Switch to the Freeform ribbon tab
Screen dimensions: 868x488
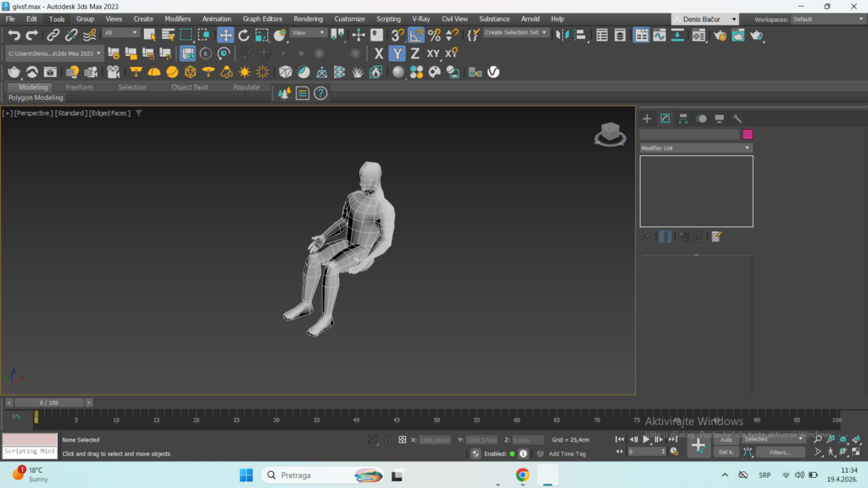pos(79,87)
